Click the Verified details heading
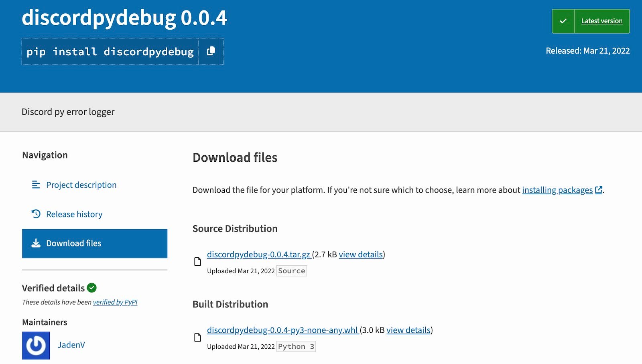 53,288
